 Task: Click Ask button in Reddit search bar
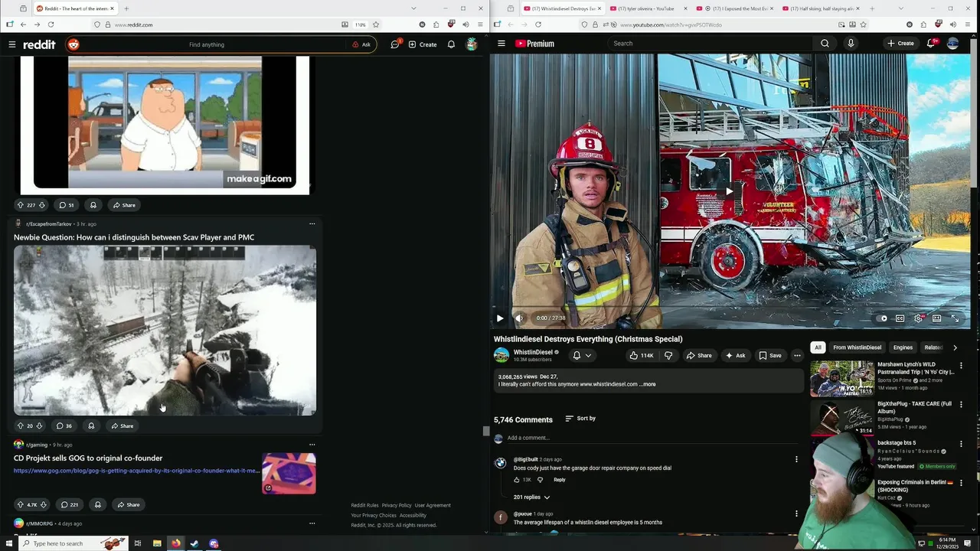(361, 44)
